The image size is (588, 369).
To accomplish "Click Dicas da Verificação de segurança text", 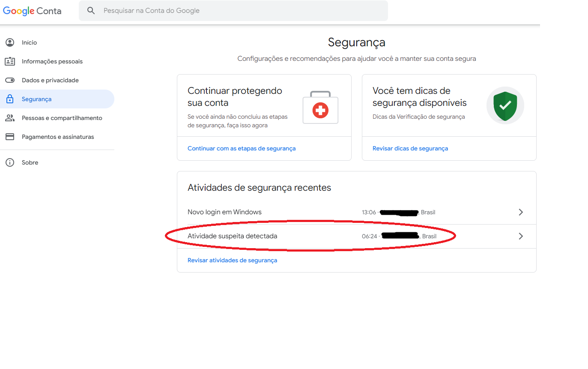I will coord(418,117).
